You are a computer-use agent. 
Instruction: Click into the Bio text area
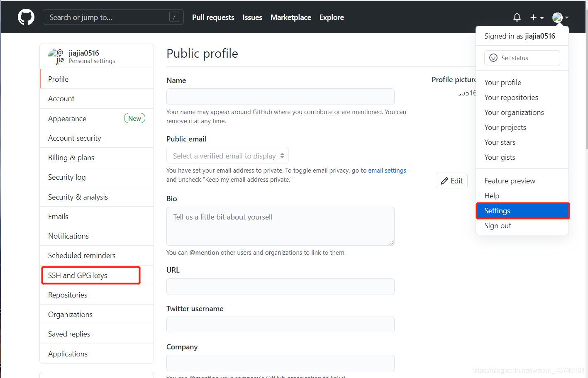point(281,226)
